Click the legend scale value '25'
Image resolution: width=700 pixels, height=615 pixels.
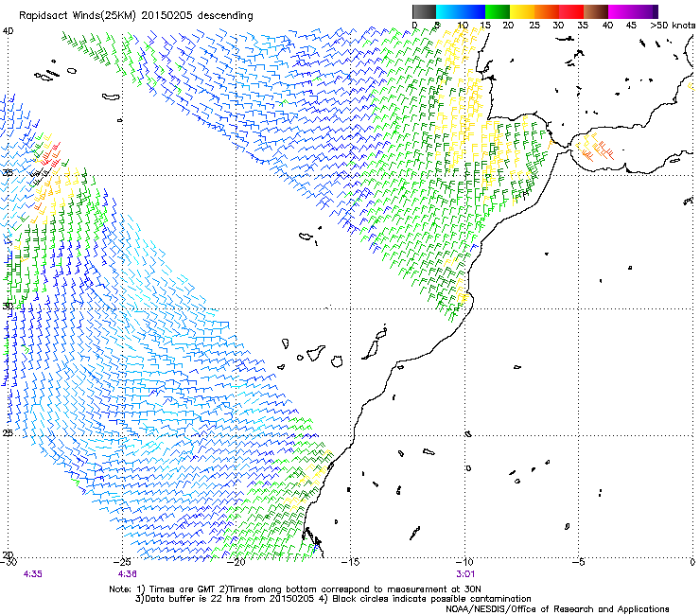[x=534, y=26]
